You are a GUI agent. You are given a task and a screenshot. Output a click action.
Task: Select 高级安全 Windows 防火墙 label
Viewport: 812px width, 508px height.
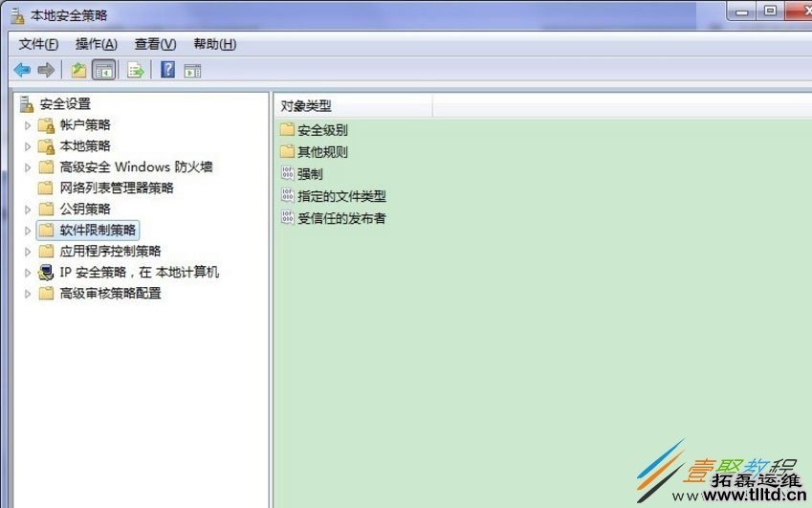click(136, 166)
